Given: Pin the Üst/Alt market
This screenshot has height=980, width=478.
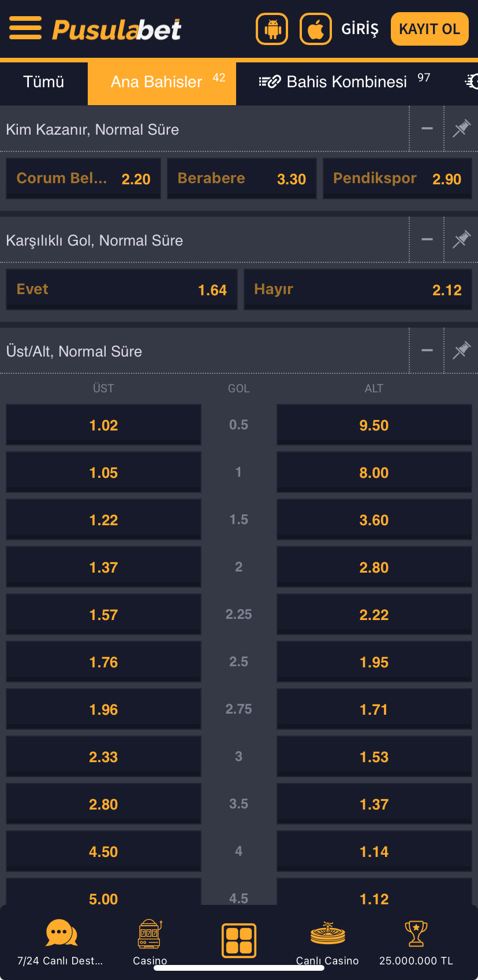Looking at the screenshot, I should coord(461,350).
